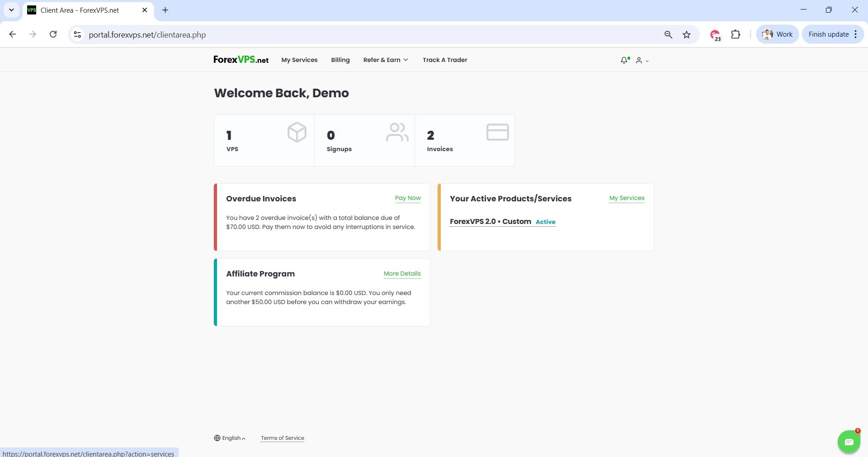Click the Pay Now link

click(x=408, y=198)
